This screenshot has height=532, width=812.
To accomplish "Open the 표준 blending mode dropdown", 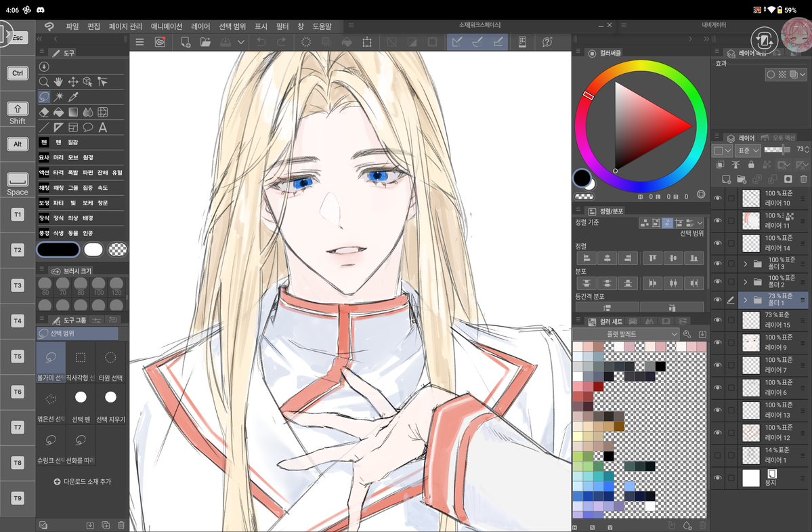I will pos(748,150).
